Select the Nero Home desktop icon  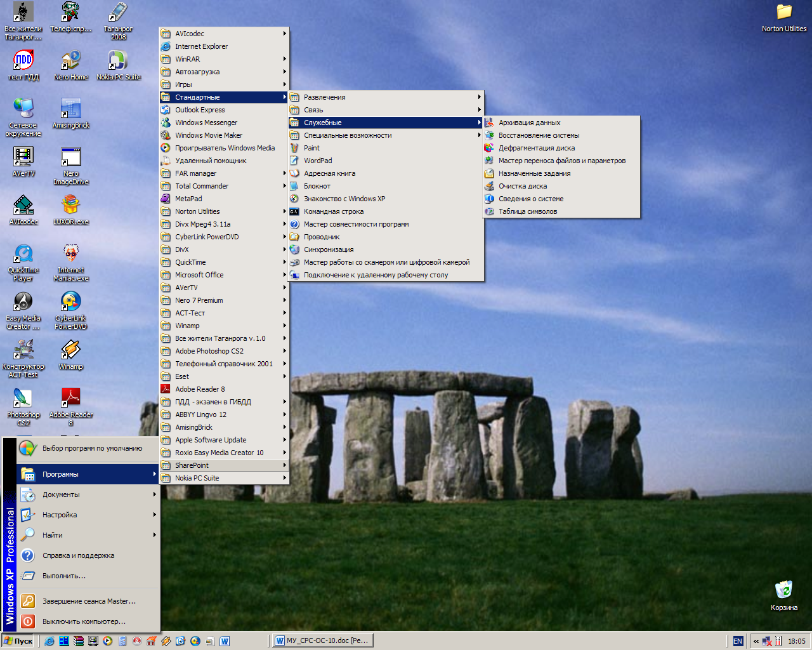point(71,65)
